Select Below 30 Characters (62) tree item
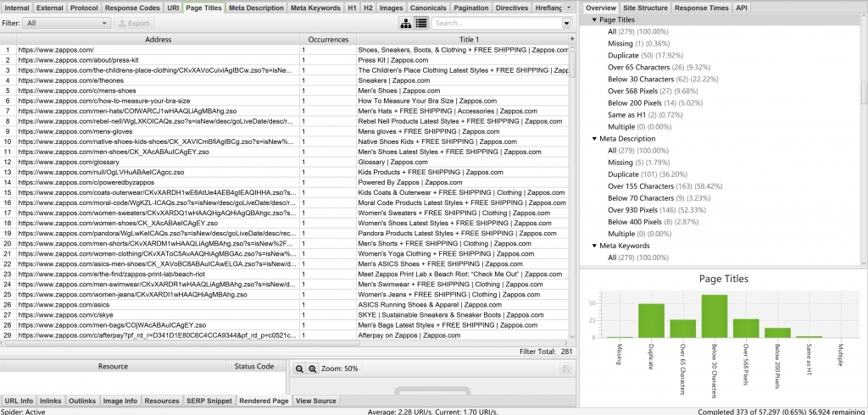The image size is (868, 415). click(x=663, y=79)
